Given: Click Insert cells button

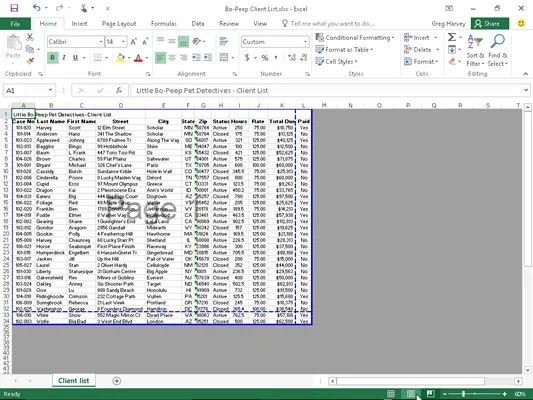Looking at the screenshot, I should [x=416, y=37].
